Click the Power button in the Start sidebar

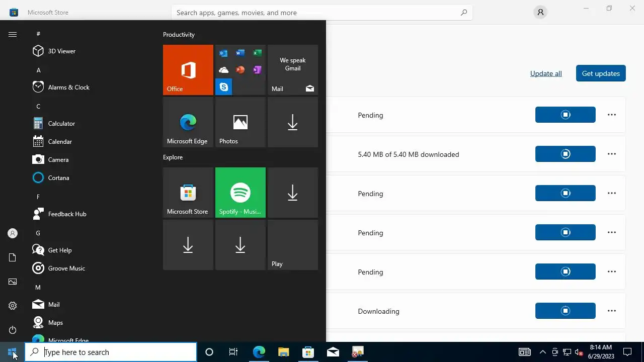(13, 330)
